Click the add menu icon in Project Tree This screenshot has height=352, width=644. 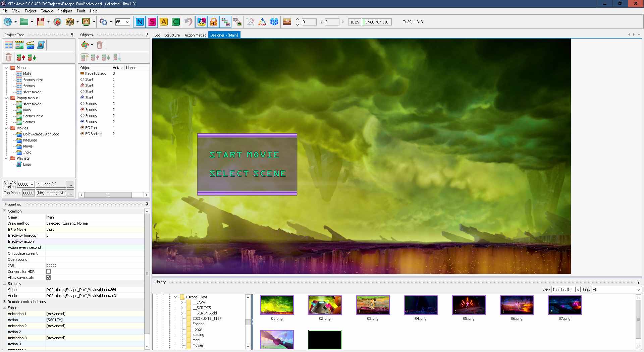9,45
